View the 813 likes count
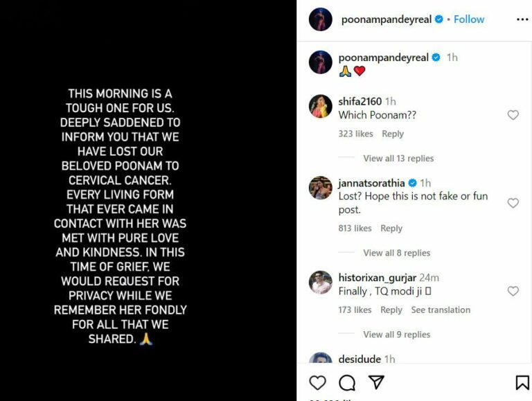Image resolution: width=532 pixels, height=401 pixels. (355, 229)
